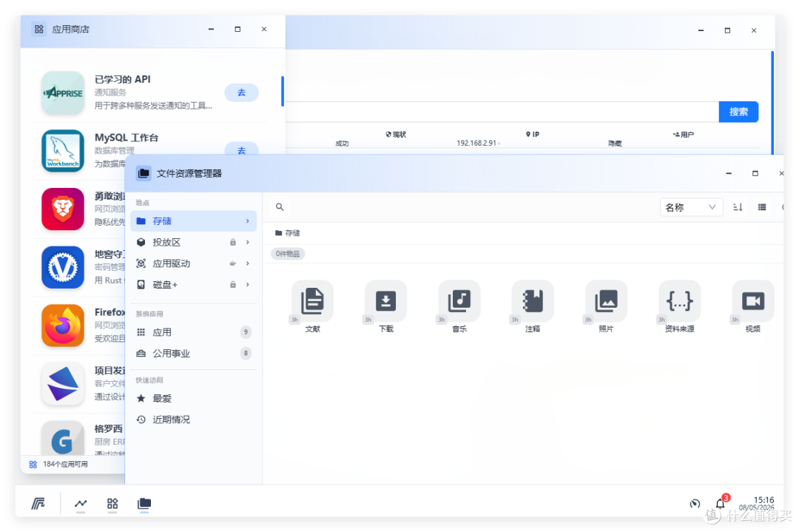Click the search input field in back window
This screenshot has width=799, height=532.
502,112
